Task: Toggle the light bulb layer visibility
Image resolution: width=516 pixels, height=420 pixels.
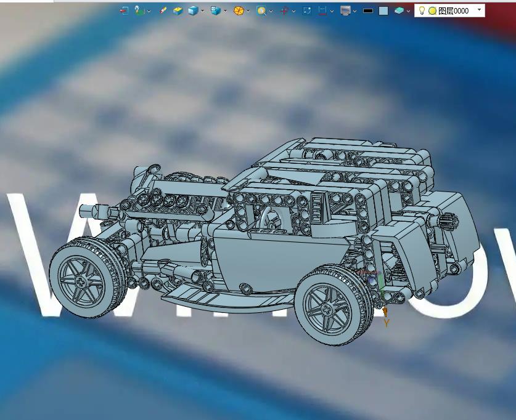Action: [x=422, y=10]
